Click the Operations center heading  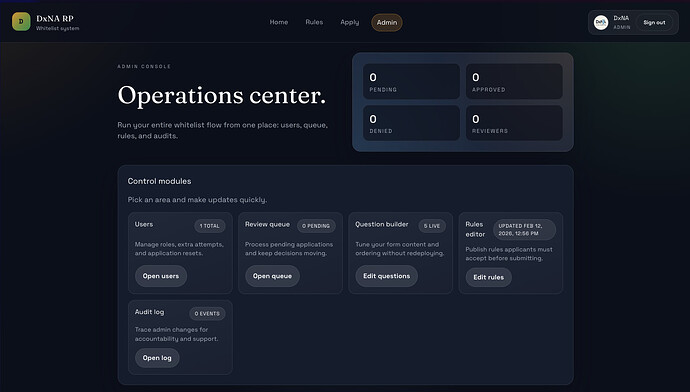click(222, 95)
